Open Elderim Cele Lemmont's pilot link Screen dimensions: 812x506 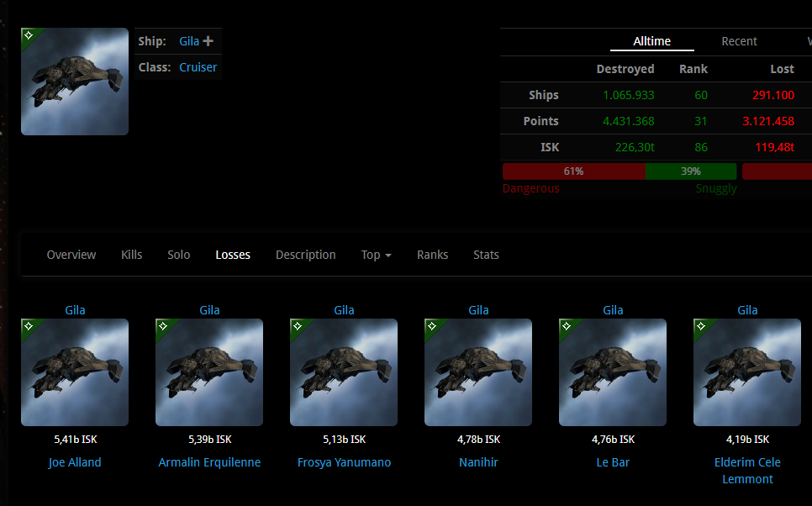pos(747,471)
